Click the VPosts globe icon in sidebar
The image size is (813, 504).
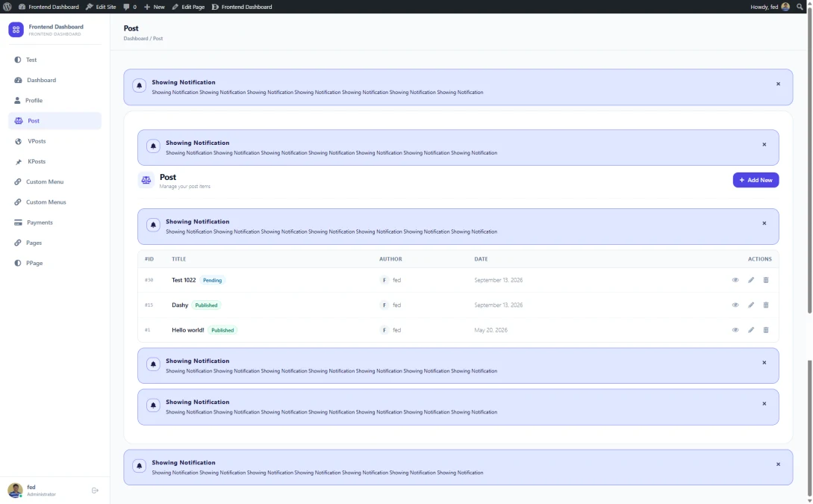coord(18,141)
